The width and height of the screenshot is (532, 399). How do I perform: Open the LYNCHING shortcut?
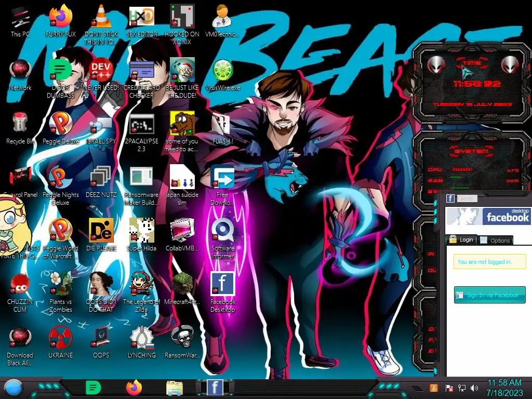[142, 343]
